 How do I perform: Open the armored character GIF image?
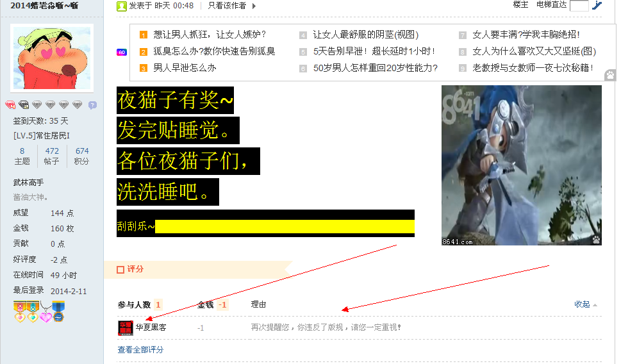[522, 165]
